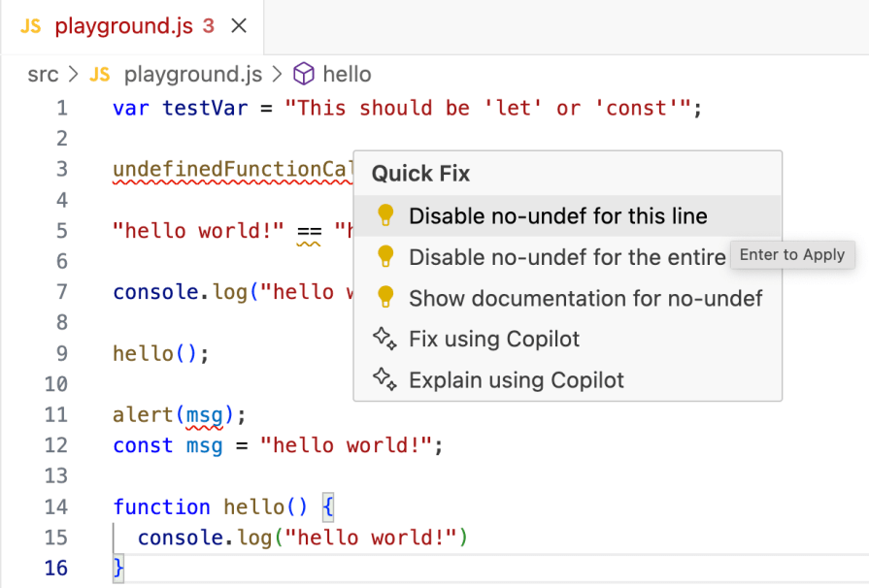The width and height of the screenshot is (869, 588).
Task: Click the 'Enter to Apply' badge
Action: (792, 255)
